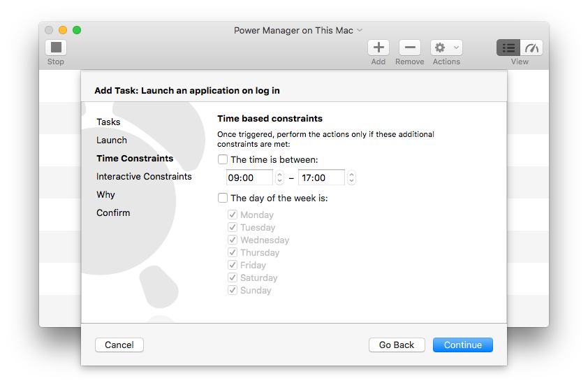Go to the Confirm step
Viewport: 588px width, 383px height.
[x=113, y=212]
